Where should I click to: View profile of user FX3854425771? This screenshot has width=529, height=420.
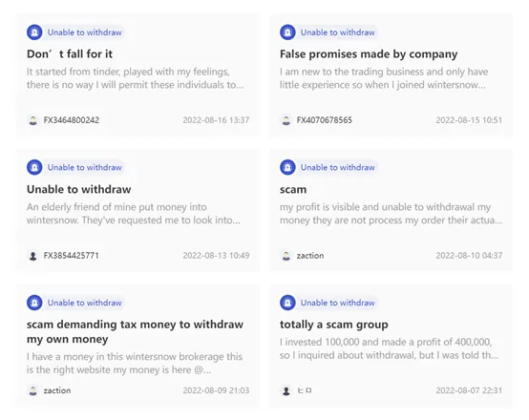pos(72,256)
